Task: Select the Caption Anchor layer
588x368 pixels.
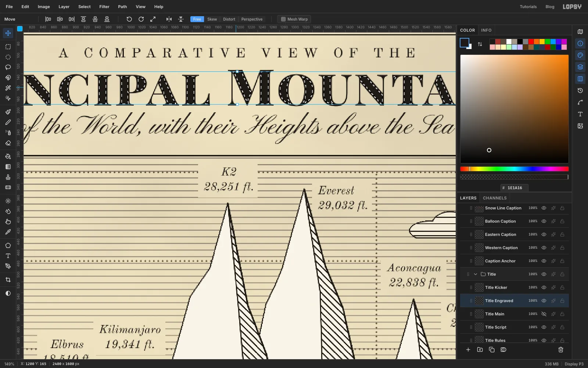Action: click(x=514, y=261)
